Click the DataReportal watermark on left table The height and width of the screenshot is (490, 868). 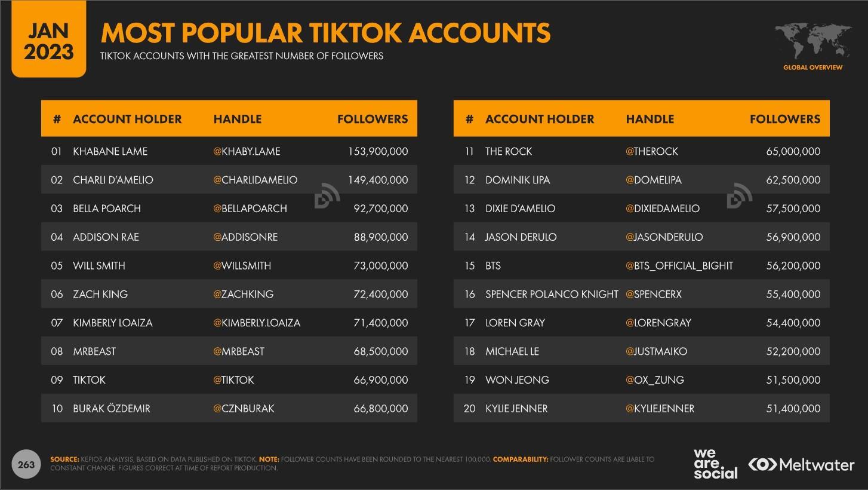tap(327, 195)
